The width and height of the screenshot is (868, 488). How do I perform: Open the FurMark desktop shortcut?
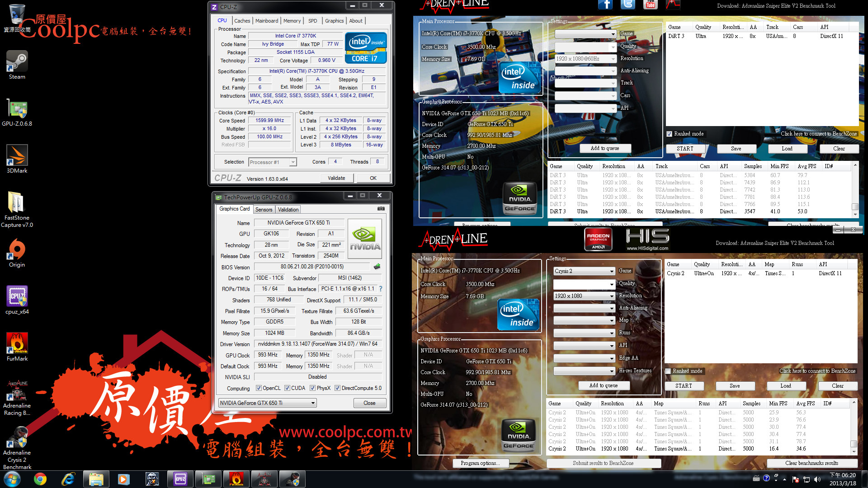[x=17, y=347]
